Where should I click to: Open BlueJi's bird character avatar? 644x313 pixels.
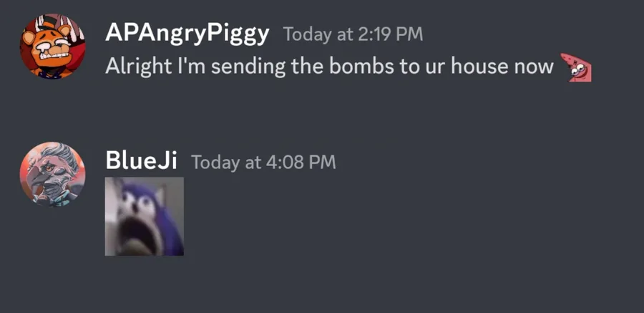click(x=52, y=174)
